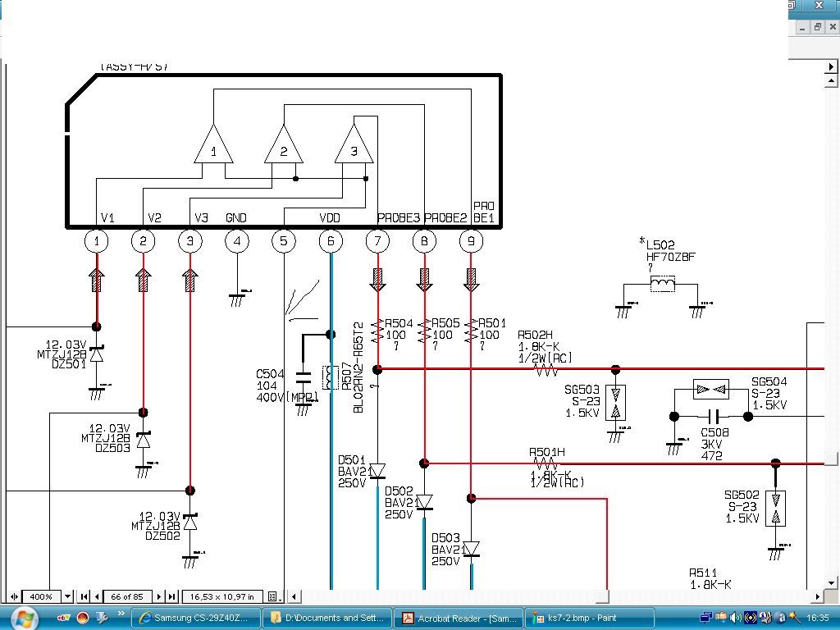
Task: Open the Windows Start orb
Action: click(x=22, y=617)
